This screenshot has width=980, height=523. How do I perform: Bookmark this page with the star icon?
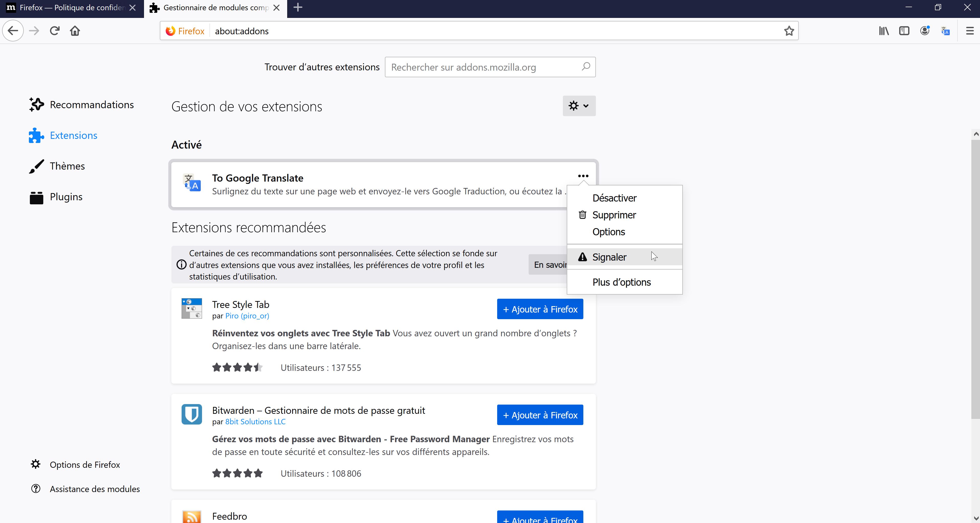(x=789, y=31)
